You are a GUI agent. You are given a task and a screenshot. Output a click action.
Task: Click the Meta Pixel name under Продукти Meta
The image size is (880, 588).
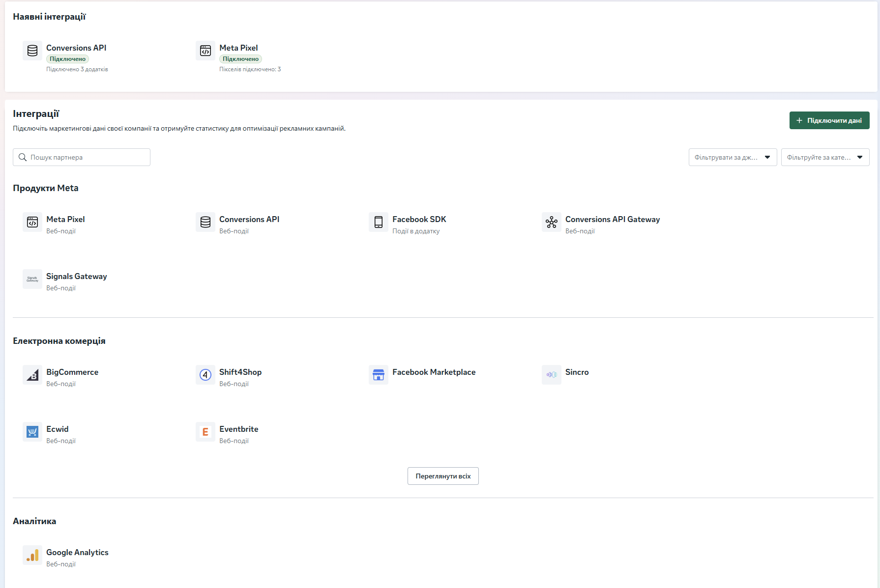point(65,219)
